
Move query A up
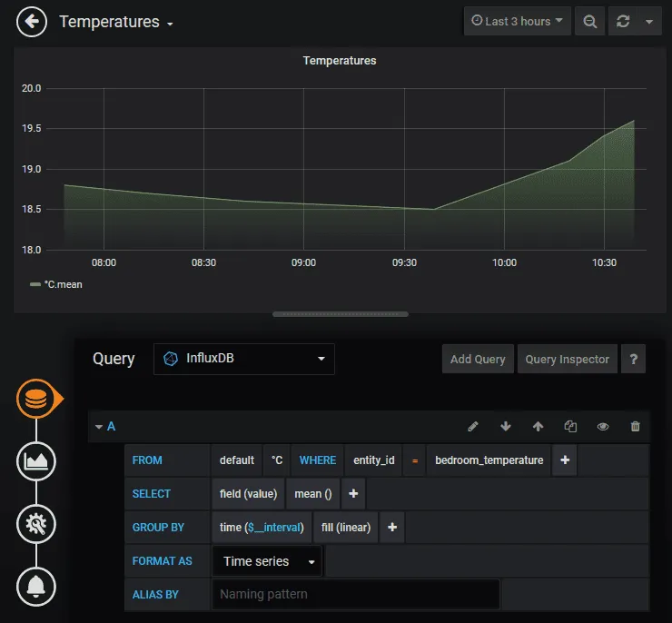(x=538, y=426)
